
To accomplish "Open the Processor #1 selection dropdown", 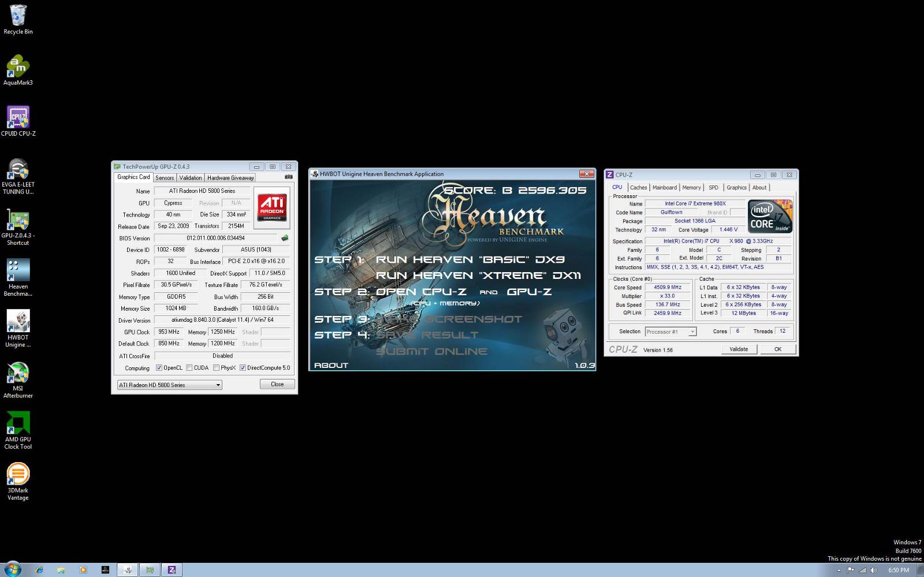I will 670,332.
